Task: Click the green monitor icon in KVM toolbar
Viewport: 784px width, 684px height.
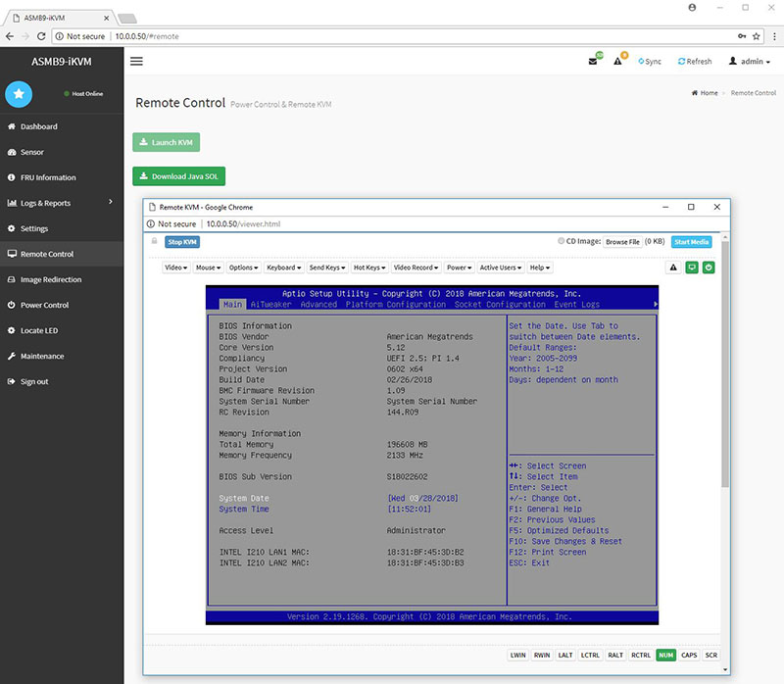Action: click(692, 267)
